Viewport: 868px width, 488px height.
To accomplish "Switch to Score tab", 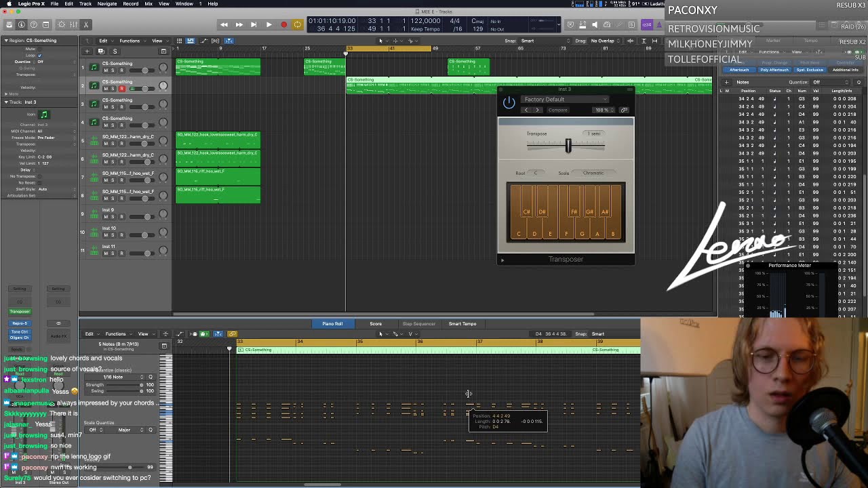I will (x=376, y=324).
